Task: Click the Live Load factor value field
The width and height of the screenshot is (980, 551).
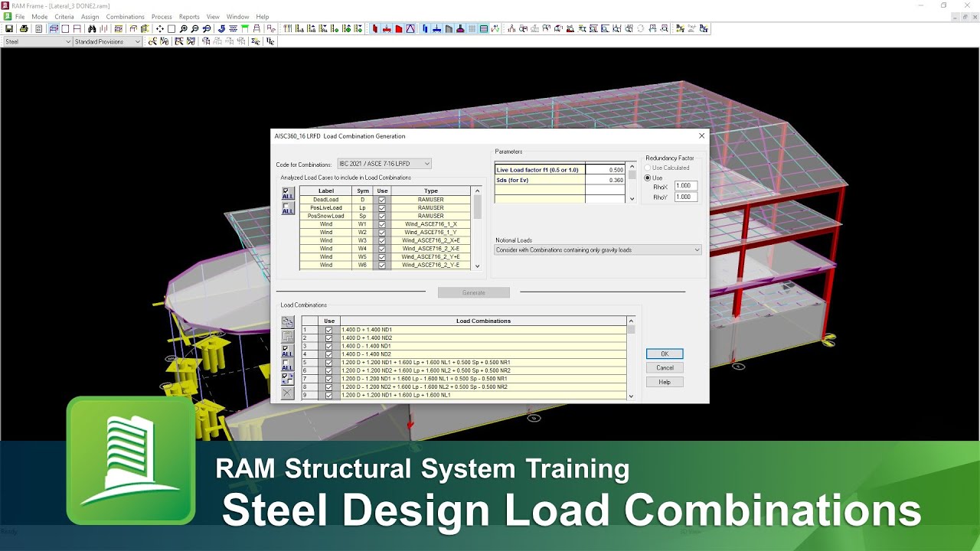Action: 606,170
